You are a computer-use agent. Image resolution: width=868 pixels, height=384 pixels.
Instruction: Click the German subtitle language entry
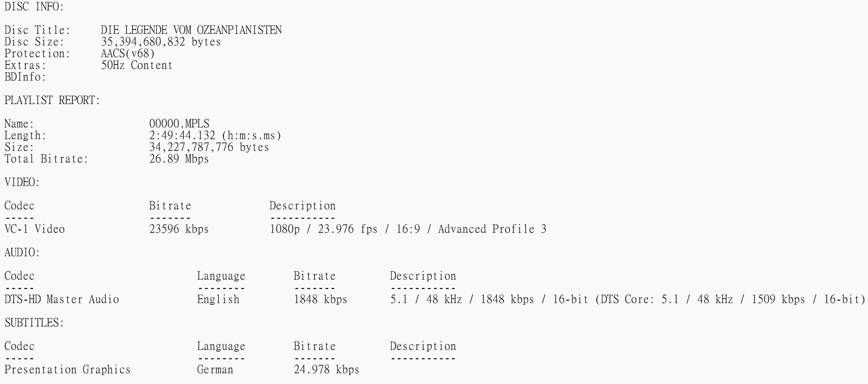tap(215, 370)
